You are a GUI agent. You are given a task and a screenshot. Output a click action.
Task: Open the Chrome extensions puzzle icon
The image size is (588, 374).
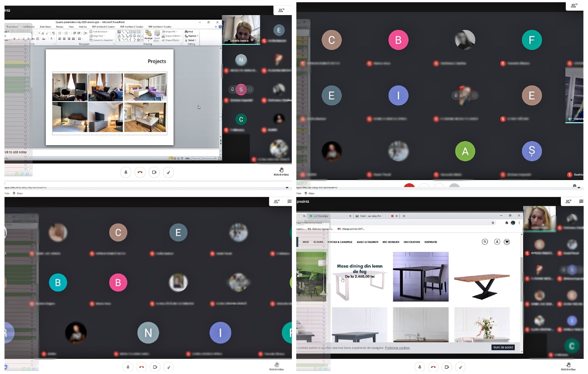click(506, 223)
